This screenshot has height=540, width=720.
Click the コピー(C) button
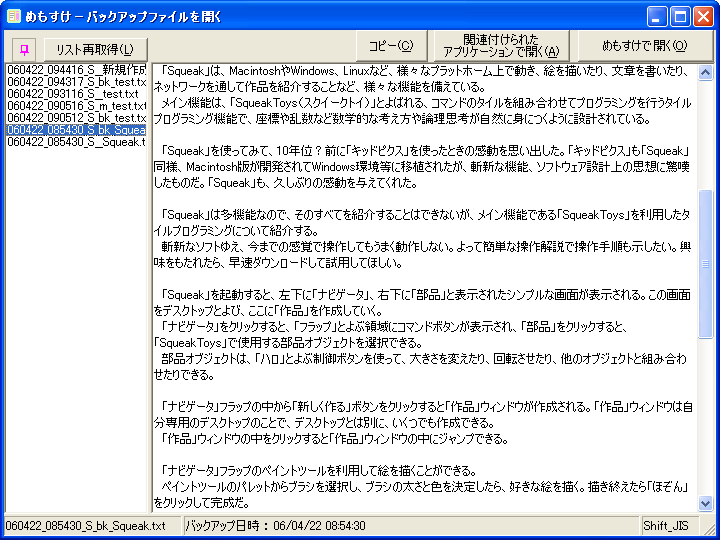[x=391, y=46]
